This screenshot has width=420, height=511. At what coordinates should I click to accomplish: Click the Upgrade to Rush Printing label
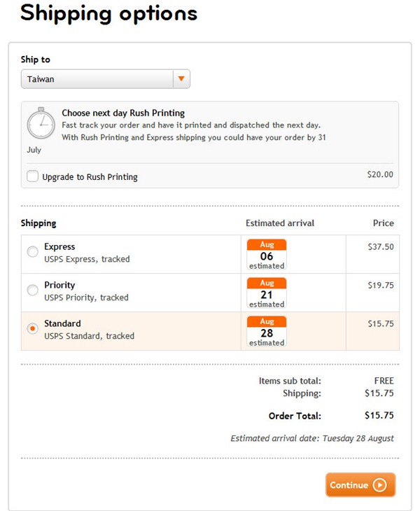click(x=90, y=177)
